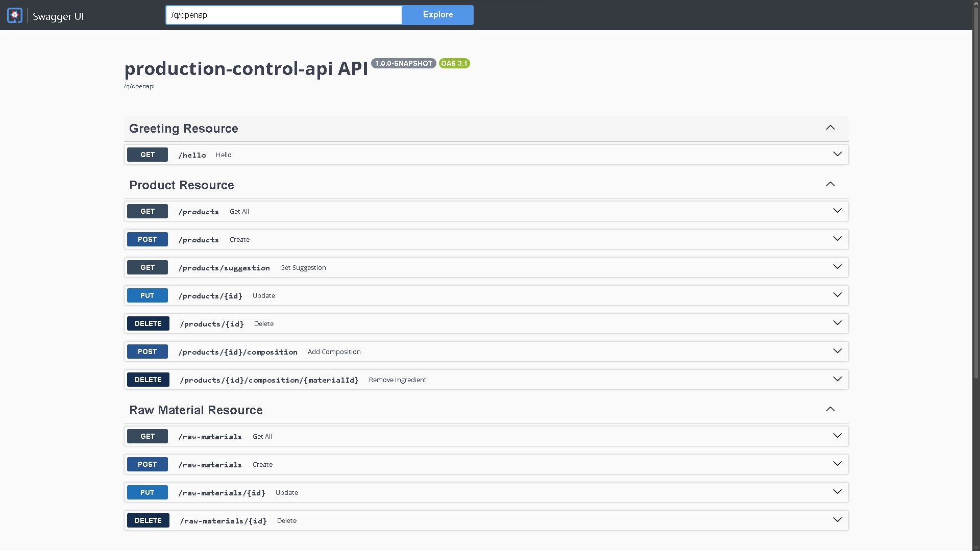980x551 pixels.
Task: Click the Swagger UI logo icon
Action: (x=15, y=15)
